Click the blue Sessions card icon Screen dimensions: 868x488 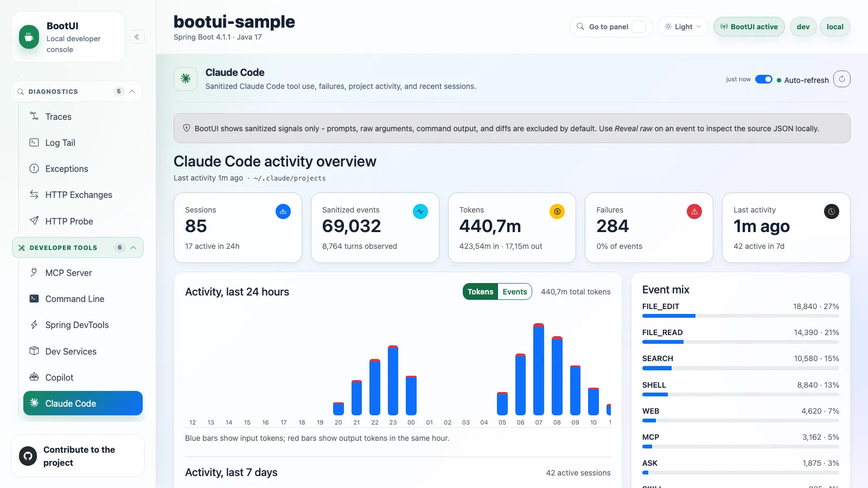click(x=283, y=211)
